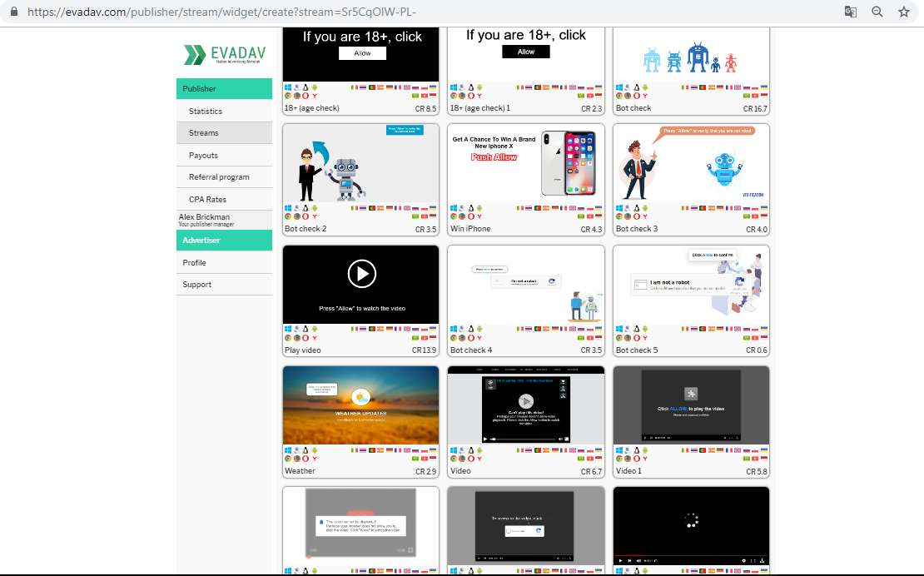Click the Allow button in 18+ (age check) 1 preview

[x=525, y=52]
